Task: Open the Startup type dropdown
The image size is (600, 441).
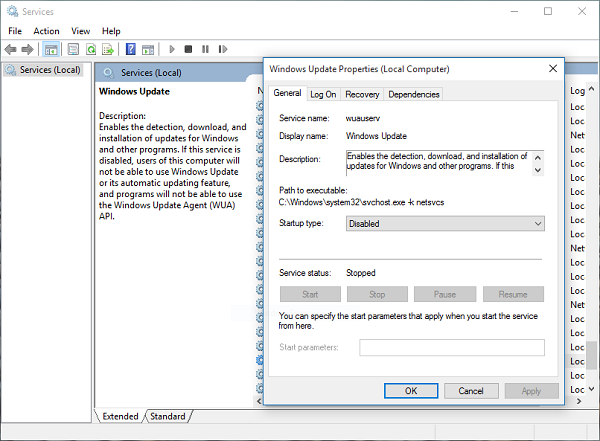Action: [445, 224]
